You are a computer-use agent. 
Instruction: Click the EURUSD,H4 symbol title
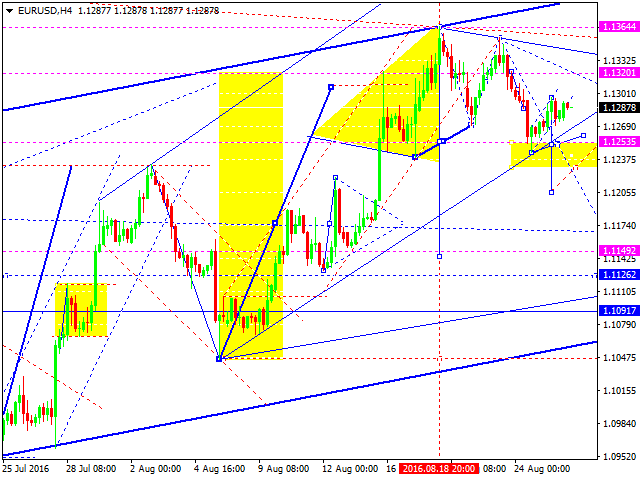[45, 11]
